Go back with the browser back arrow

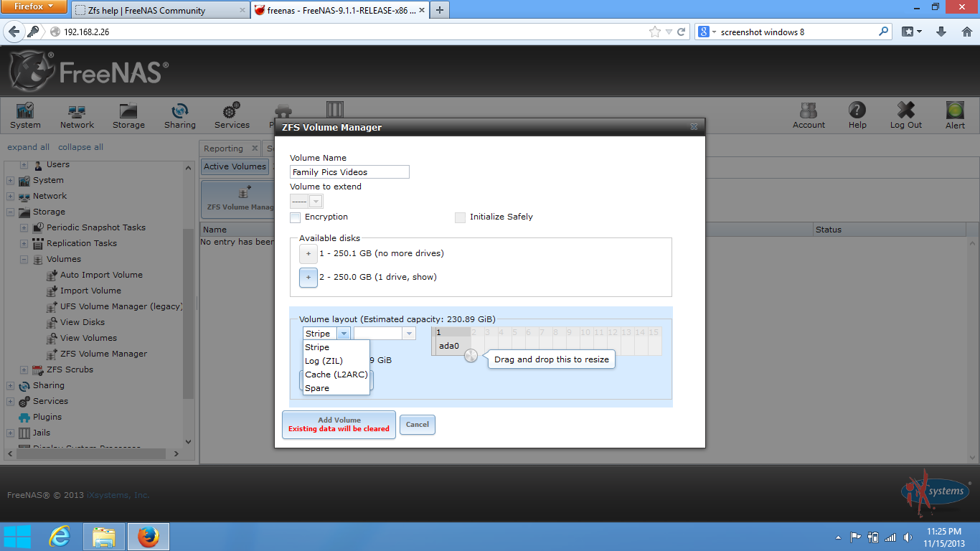click(14, 32)
